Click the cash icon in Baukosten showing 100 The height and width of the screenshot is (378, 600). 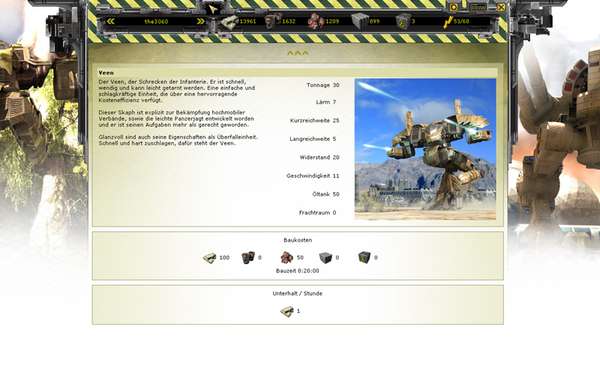coord(210,257)
